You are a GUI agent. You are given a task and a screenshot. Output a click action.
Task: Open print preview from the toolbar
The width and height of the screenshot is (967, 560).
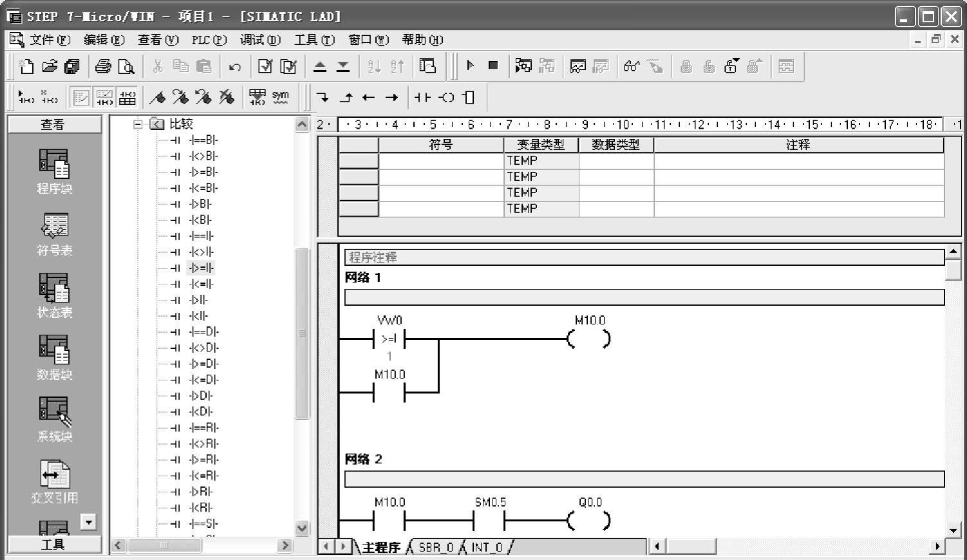pyautogui.click(x=126, y=66)
